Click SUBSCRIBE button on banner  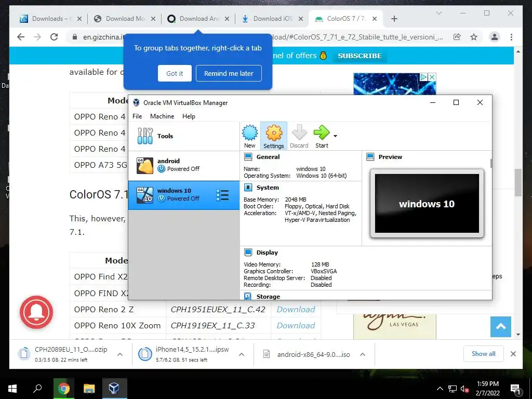pos(360,56)
